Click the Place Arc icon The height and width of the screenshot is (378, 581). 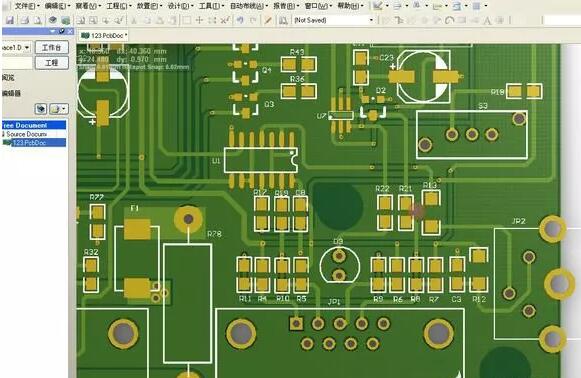449,20
